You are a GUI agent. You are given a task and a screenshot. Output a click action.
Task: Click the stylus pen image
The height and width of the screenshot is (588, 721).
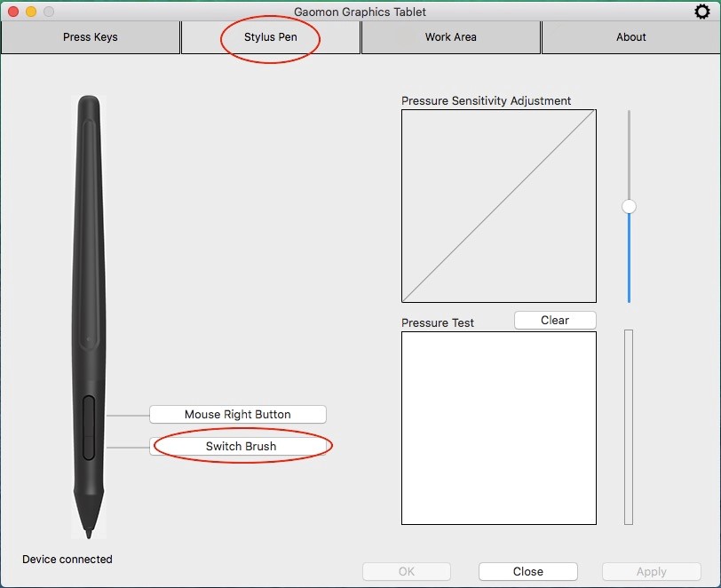89,316
